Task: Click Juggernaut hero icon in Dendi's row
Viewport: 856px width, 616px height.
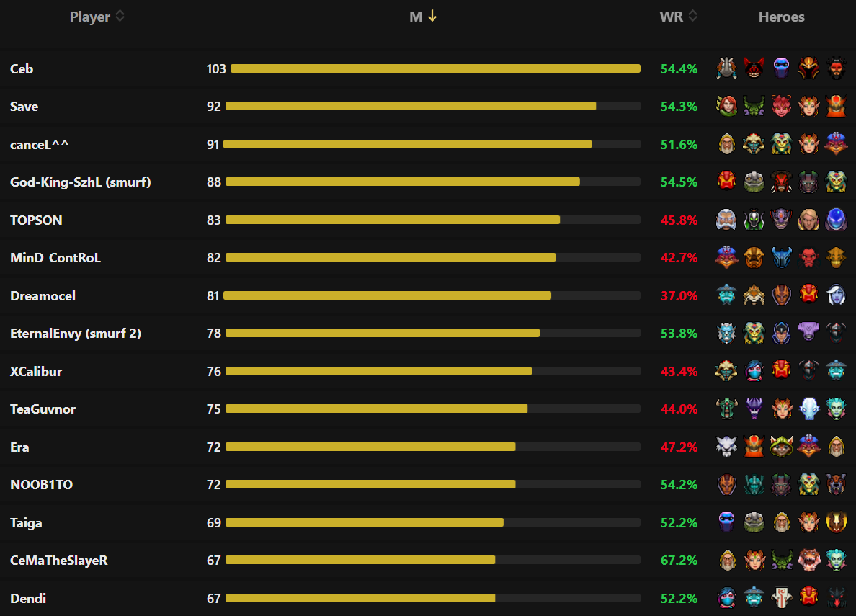Action: [x=782, y=598]
